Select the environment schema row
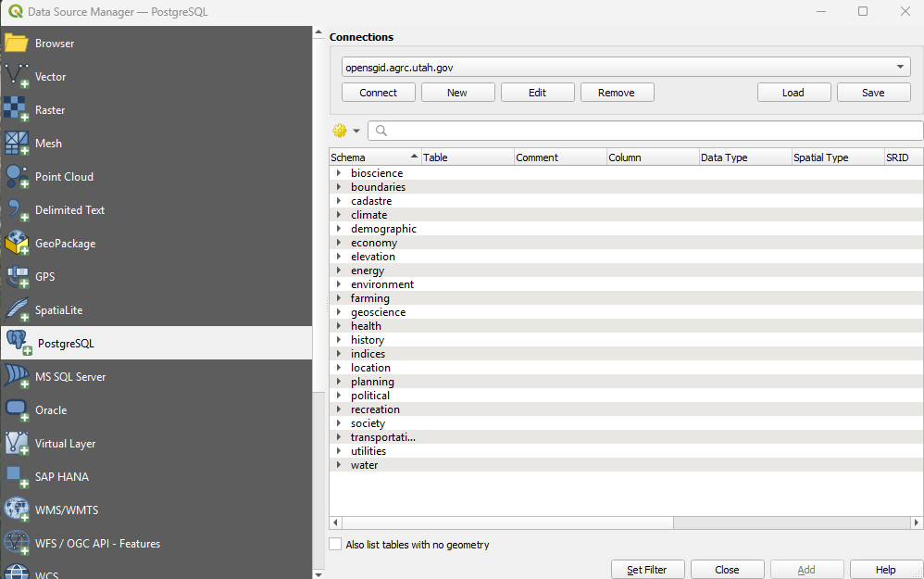The width and height of the screenshot is (924, 579). point(626,284)
